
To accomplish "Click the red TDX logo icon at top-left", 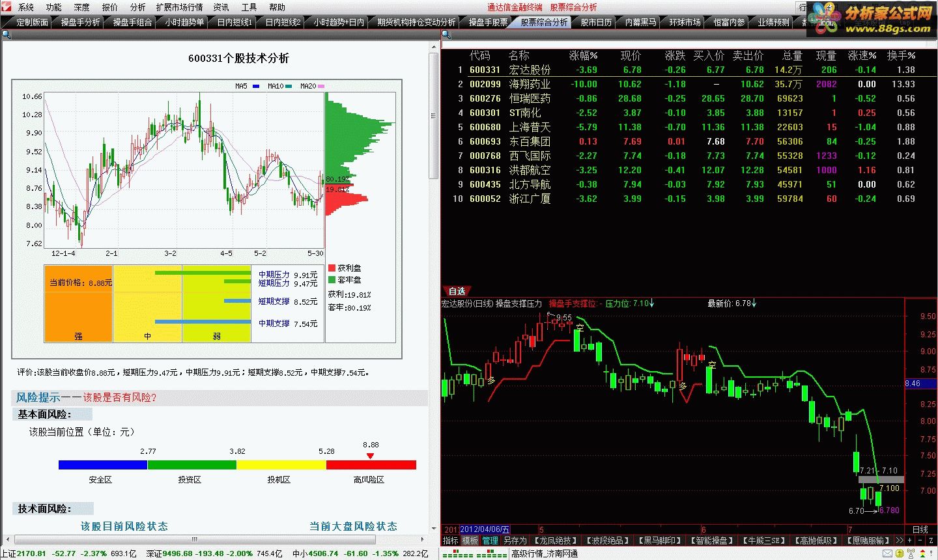I will 7,7.
